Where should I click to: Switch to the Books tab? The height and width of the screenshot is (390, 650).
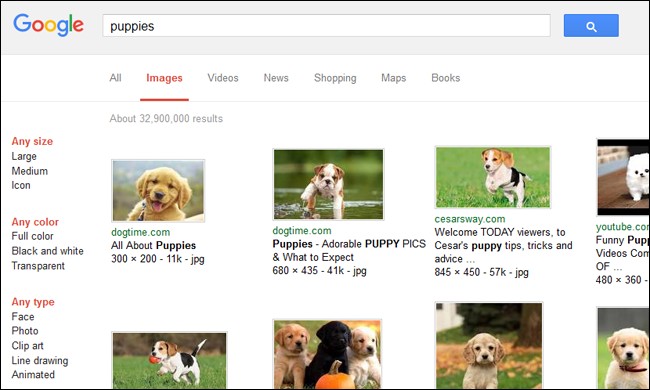pyautogui.click(x=446, y=78)
